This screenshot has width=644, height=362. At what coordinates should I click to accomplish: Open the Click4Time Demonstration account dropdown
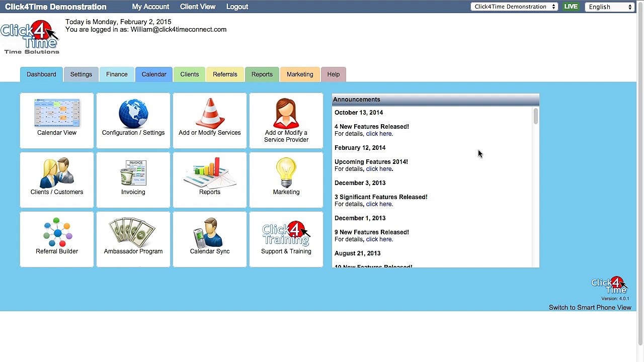click(x=514, y=7)
